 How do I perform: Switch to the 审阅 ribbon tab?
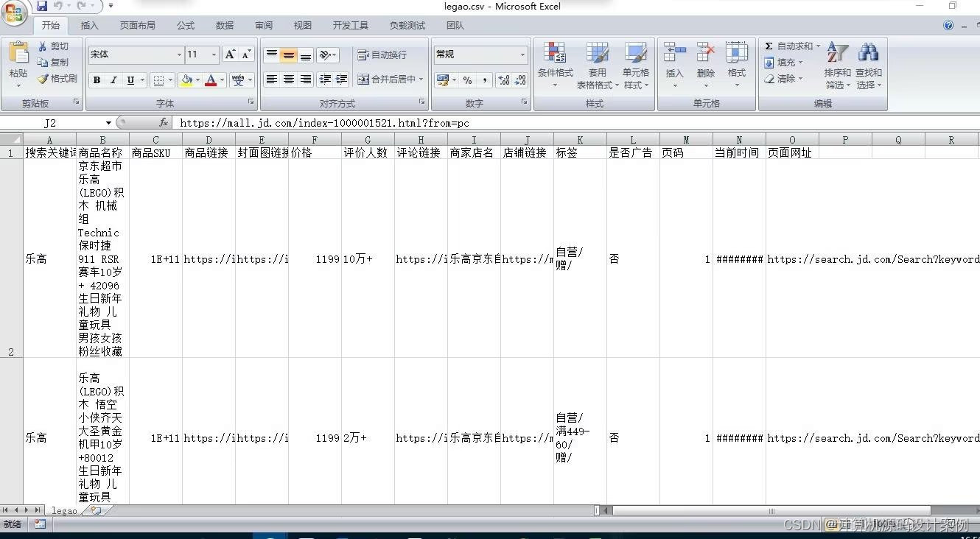[264, 26]
